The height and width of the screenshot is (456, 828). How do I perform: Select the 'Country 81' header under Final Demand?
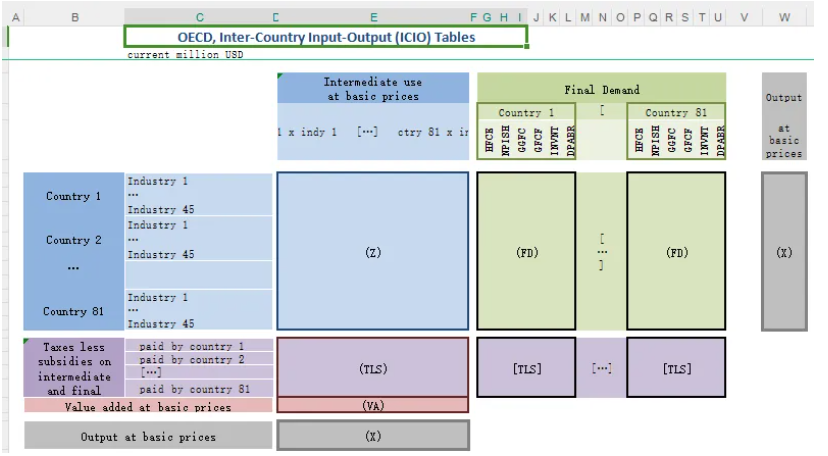coord(676,112)
